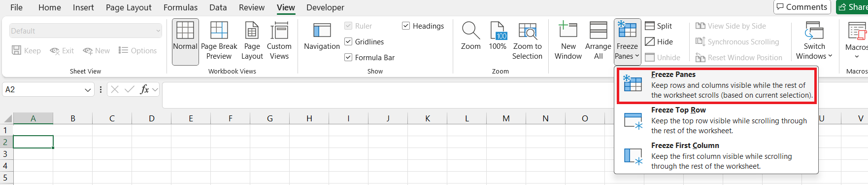Open a New Window
Viewport: 868px width, 185px height.
[568, 41]
